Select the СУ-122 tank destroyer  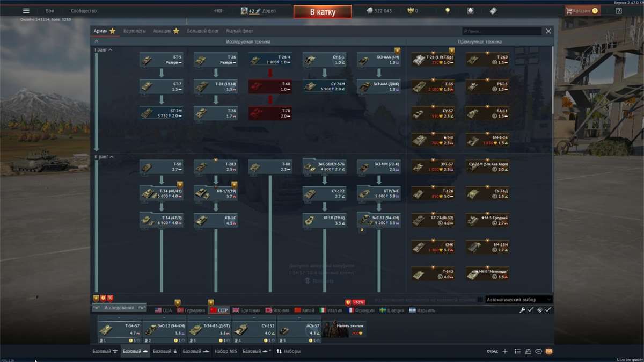click(324, 193)
